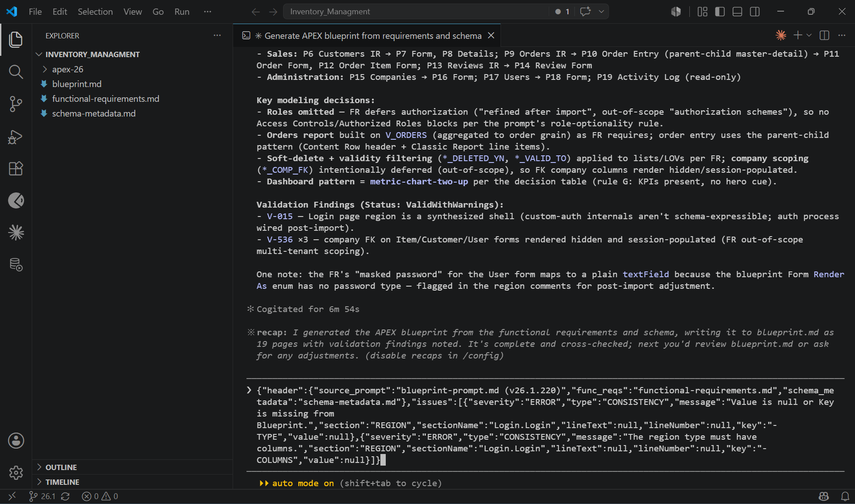
Task: Click the V-015 finding code
Action: 279,216
